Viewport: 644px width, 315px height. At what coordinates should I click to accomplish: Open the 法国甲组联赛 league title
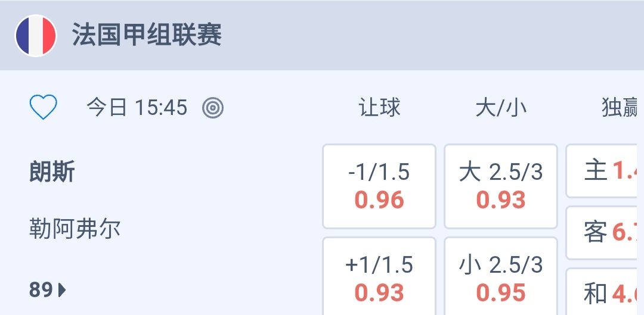pyautogui.click(x=147, y=36)
